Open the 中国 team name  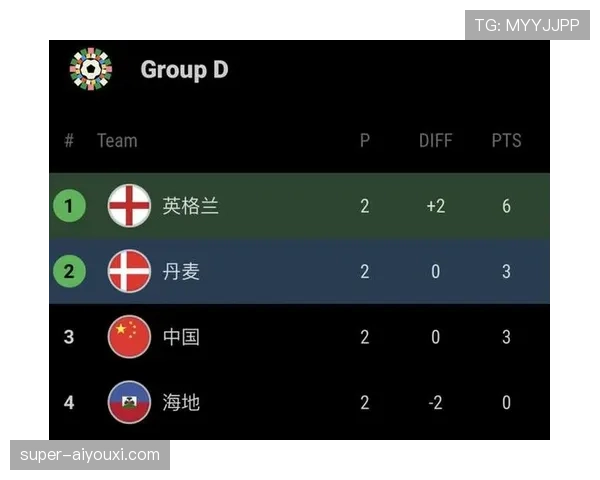[181, 337]
